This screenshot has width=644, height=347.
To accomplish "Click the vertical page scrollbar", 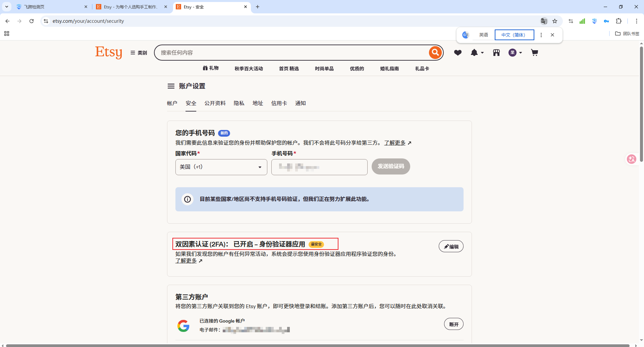I will click(x=641, y=104).
